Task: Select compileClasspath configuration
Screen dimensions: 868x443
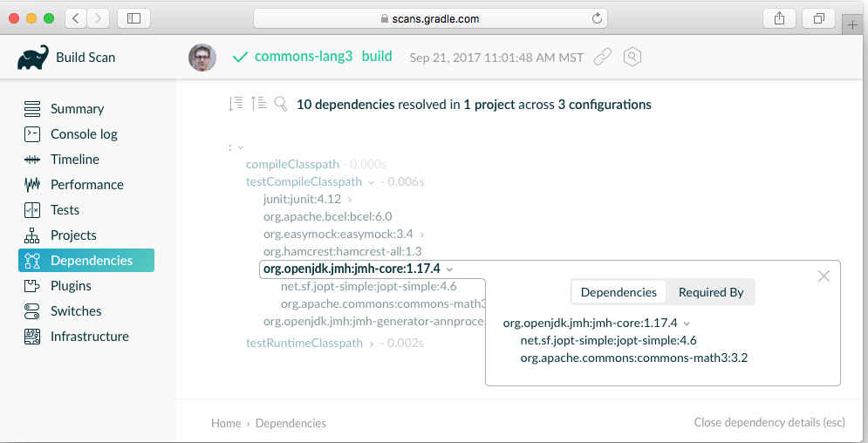Action: tap(292, 164)
